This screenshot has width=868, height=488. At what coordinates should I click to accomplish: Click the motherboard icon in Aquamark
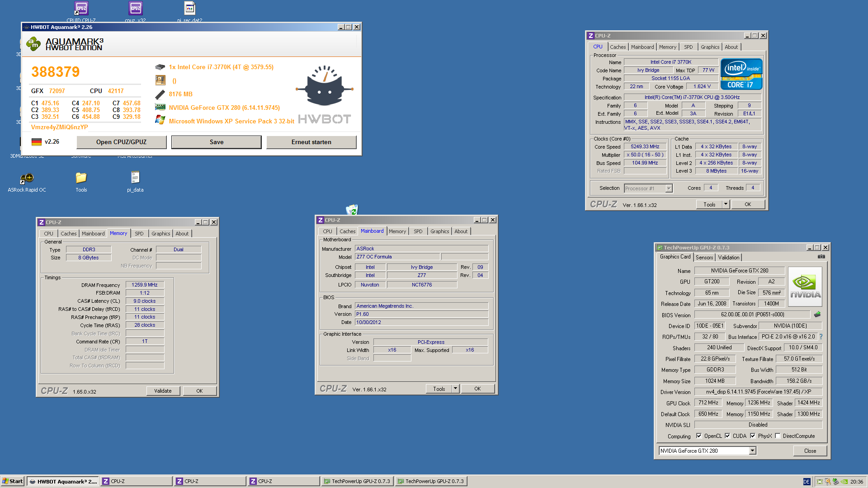click(160, 80)
